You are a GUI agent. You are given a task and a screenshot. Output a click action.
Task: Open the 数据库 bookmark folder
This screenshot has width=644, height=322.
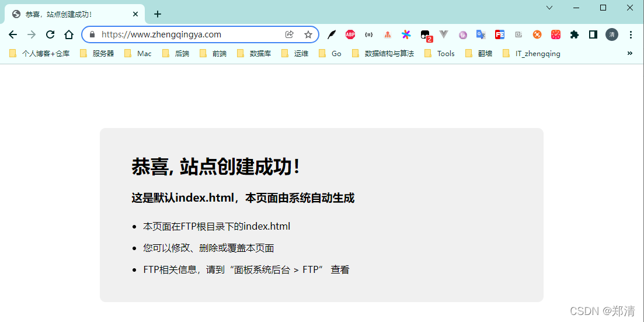[254, 53]
